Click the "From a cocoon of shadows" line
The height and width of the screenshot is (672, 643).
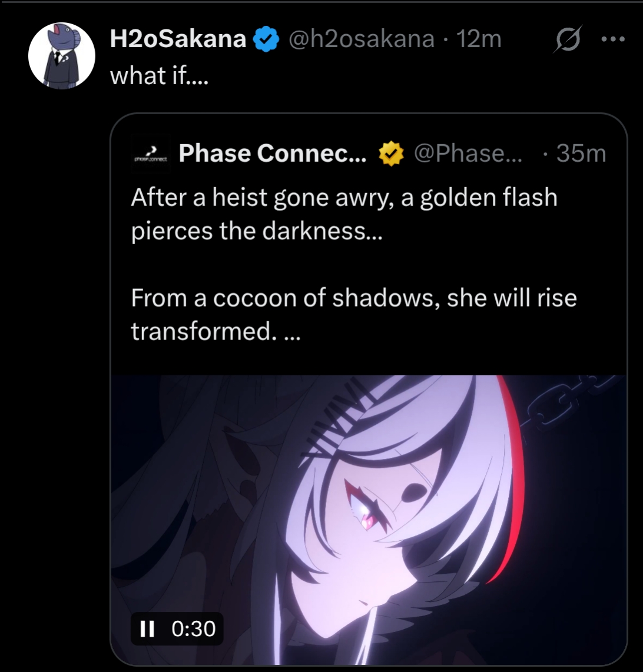[353, 298]
